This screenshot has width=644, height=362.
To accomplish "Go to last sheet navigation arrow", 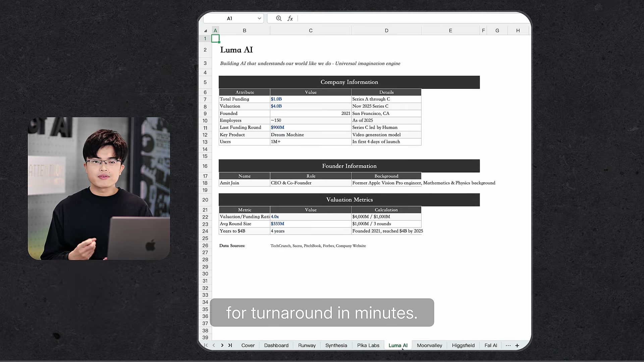I will point(230,345).
